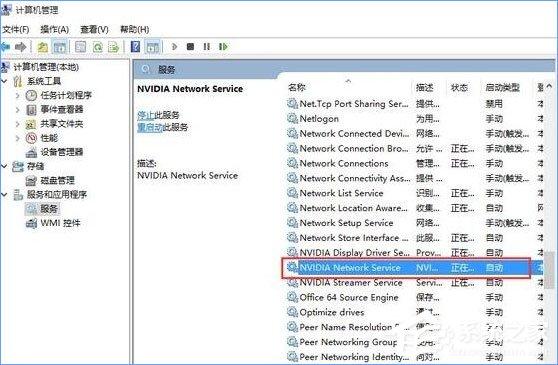Open the 帮助(H) menu
Viewport: 558px width, 365px height.
click(x=134, y=30)
